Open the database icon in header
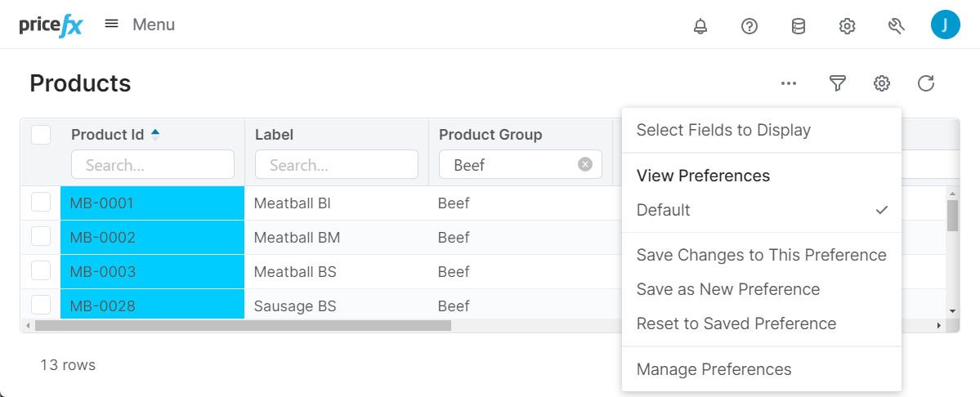Screen dimensions: 980x397 tap(798, 26)
